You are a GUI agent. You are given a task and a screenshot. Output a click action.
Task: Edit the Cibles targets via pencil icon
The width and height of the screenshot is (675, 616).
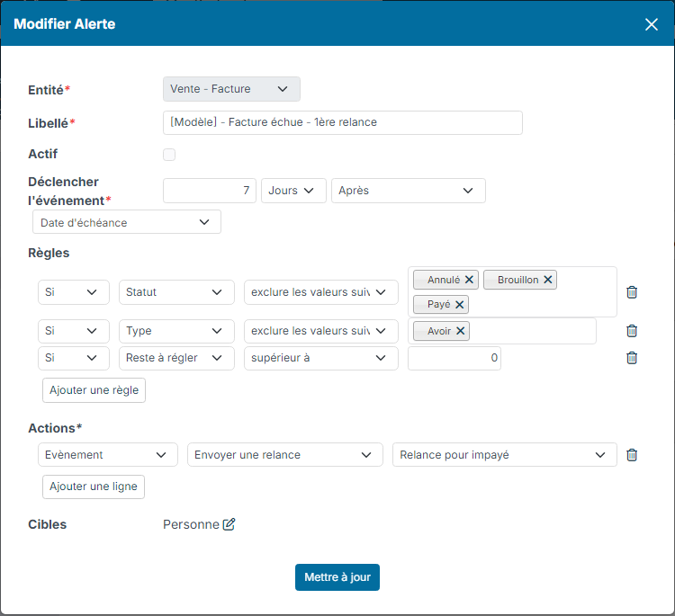(x=229, y=524)
